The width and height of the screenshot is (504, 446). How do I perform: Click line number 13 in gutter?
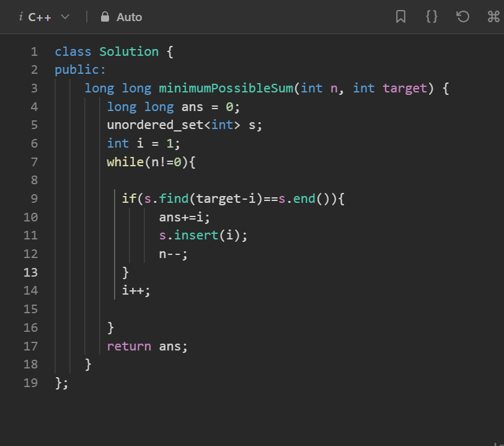click(x=30, y=273)
